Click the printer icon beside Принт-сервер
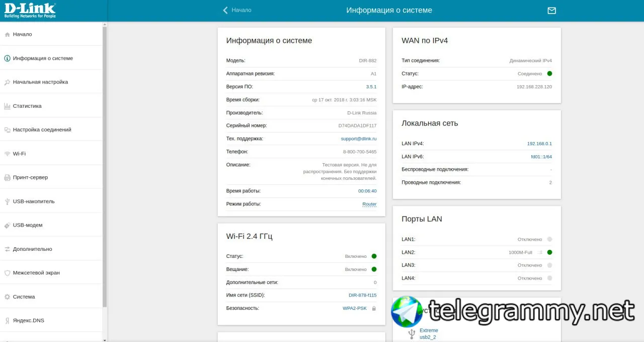The height and width of the screenshot is (342, 644). (7, 177)
